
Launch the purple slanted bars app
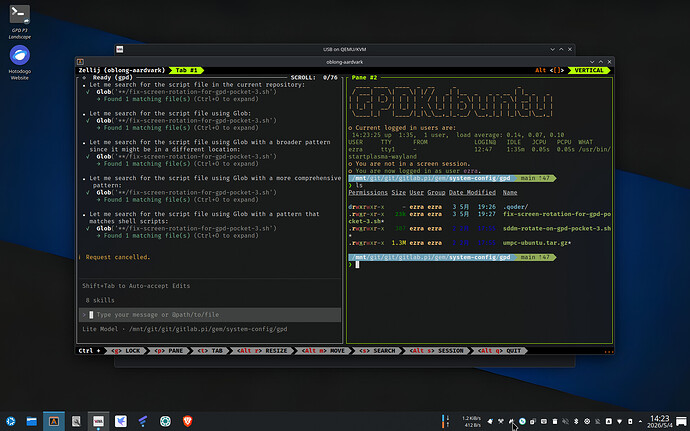[x=143, y=421]
